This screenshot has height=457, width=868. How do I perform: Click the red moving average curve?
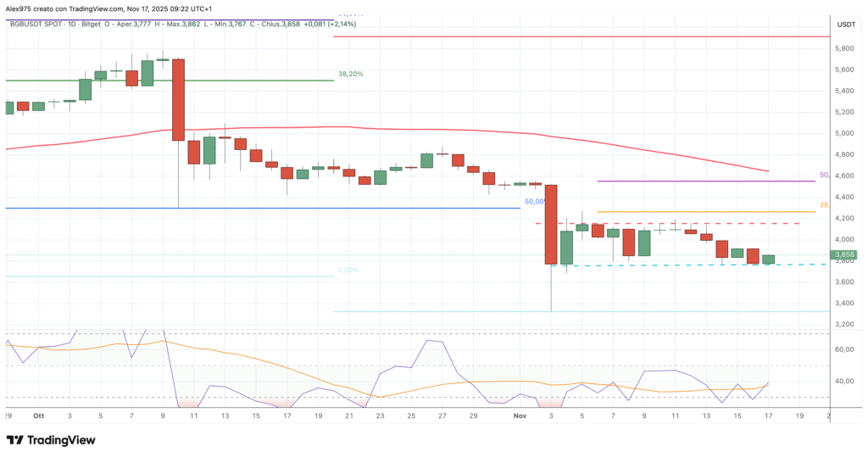[x=387, y=129]
